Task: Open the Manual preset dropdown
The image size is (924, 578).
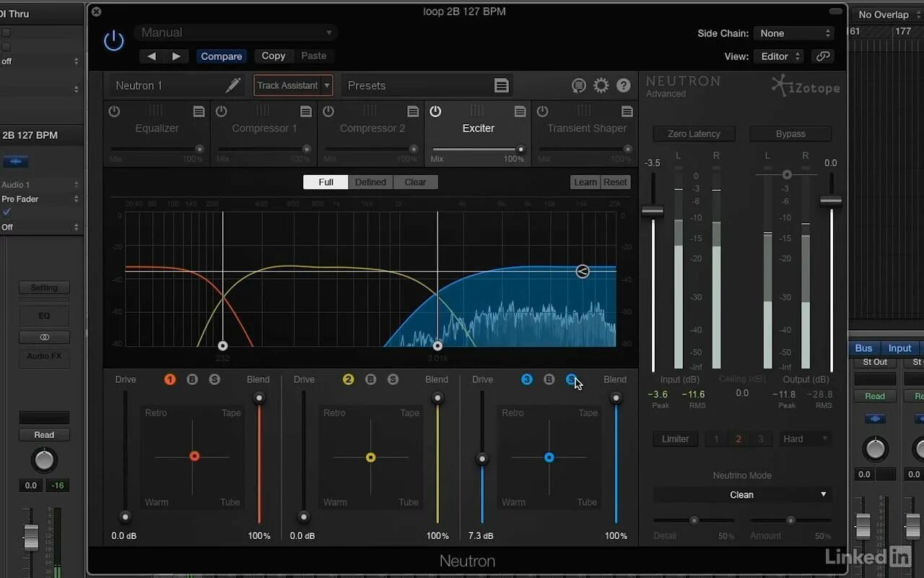Action: click(x=235, y=33)
